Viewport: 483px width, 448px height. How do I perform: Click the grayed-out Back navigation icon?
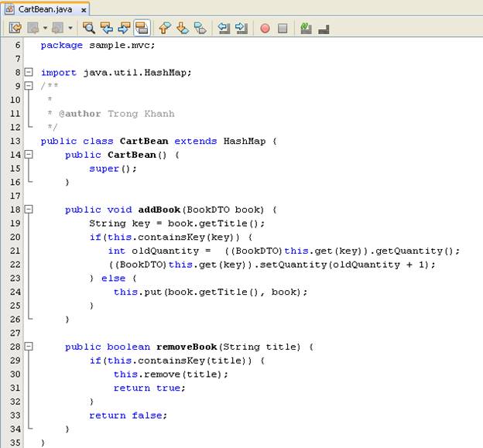33,28
